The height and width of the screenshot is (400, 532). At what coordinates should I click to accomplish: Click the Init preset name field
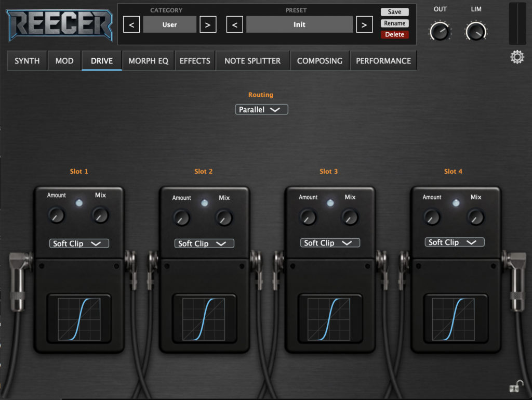pos(299,24)
